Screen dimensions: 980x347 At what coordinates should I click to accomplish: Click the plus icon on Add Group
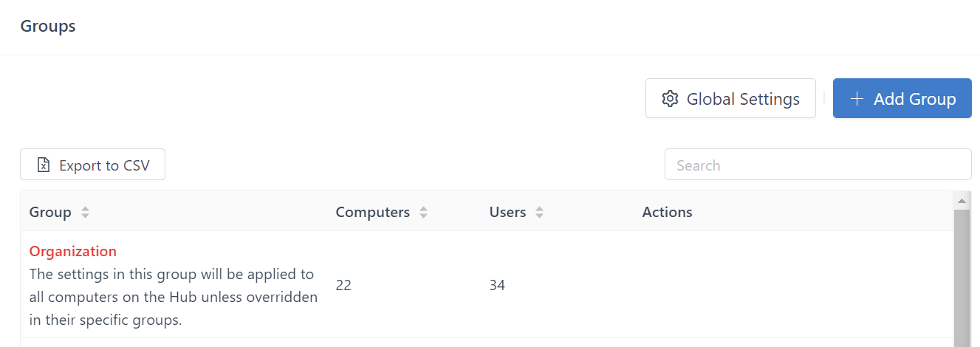tap(857, 99)
